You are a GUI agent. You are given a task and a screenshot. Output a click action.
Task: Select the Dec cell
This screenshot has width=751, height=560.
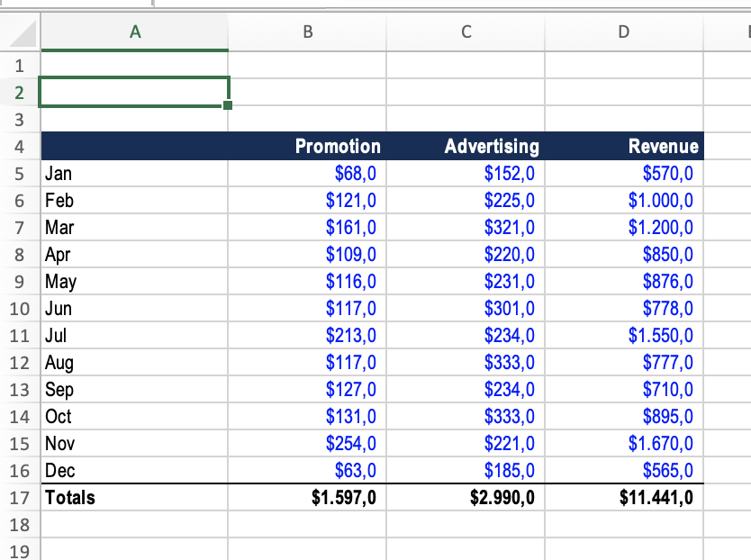click(x=134, y=471)
